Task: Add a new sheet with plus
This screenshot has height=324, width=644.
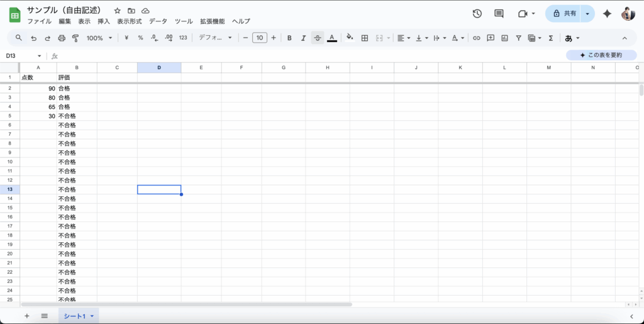Action: coord(26,316)
